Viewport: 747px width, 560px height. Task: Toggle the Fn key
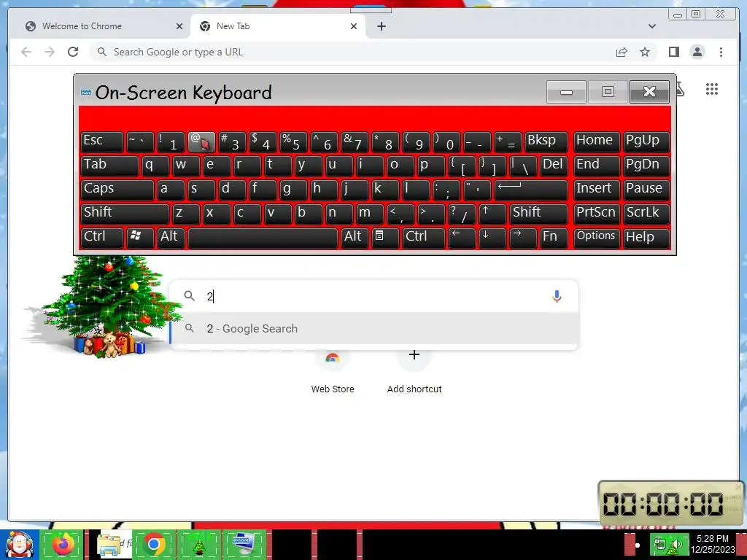554,238
